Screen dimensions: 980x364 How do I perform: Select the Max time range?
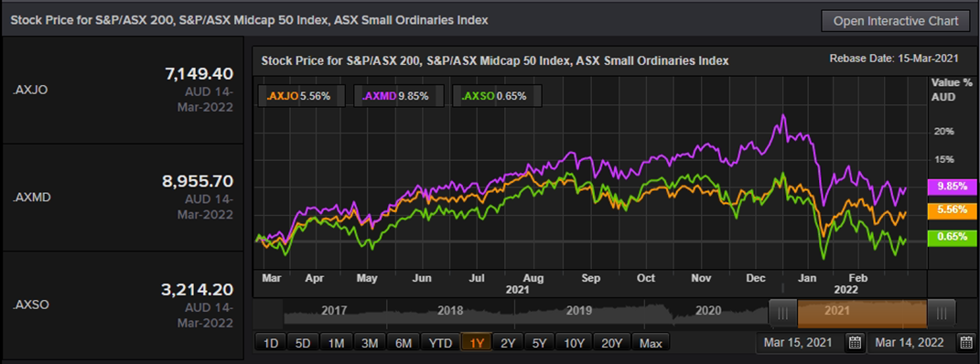(651, 343)
